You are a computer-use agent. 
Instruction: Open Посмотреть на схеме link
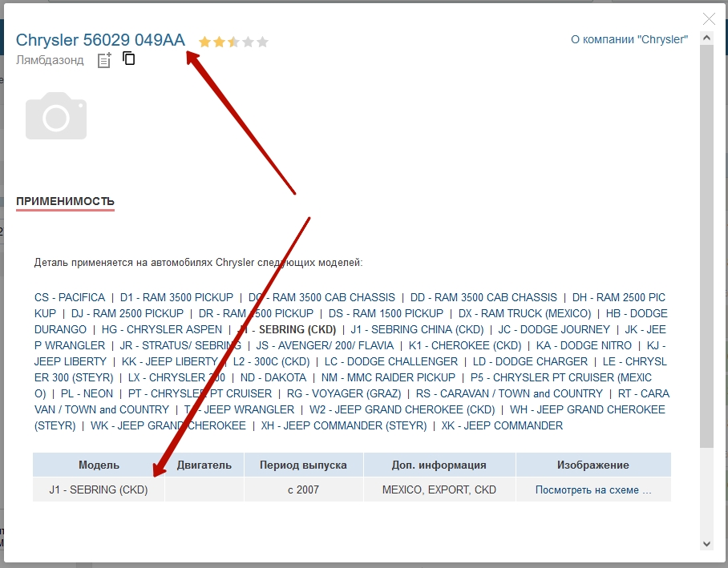(593, 490)
